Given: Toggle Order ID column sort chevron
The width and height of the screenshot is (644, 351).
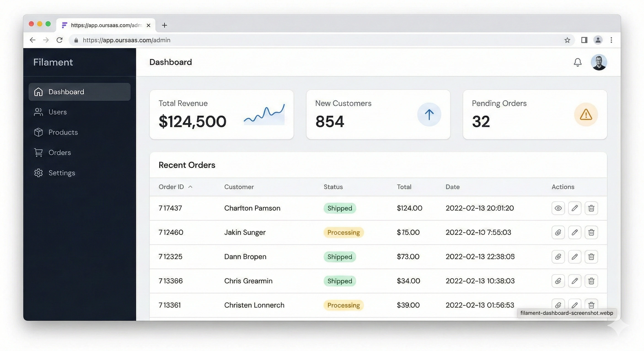Looking at the screenshot, I should 190,187.
